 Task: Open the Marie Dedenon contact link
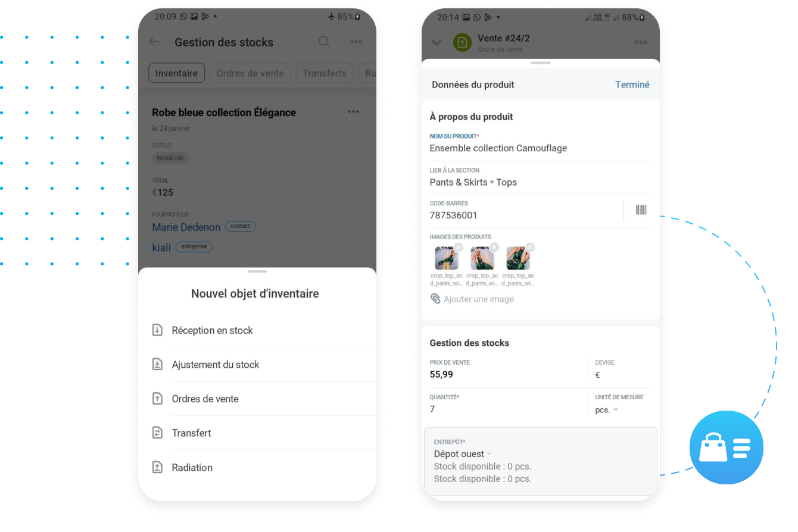186,227
